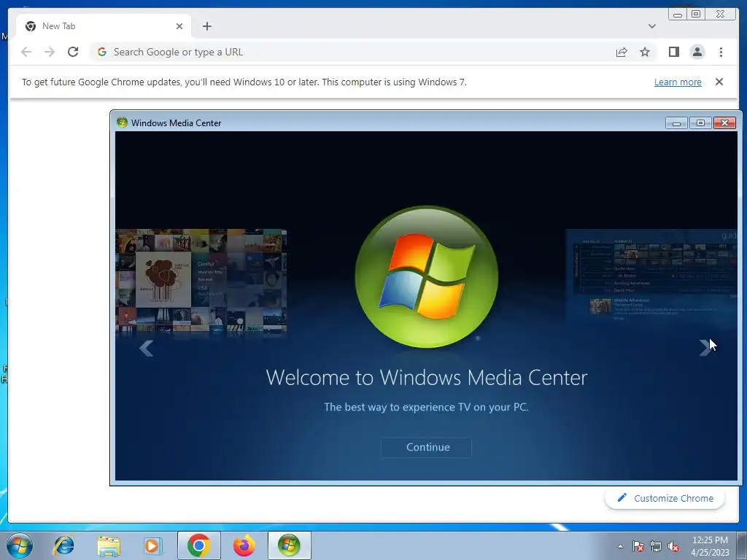Screen dimensions: 747x560
Task: Open Learn more link in Chrome infobar
Action: click(x=678, y=82)
